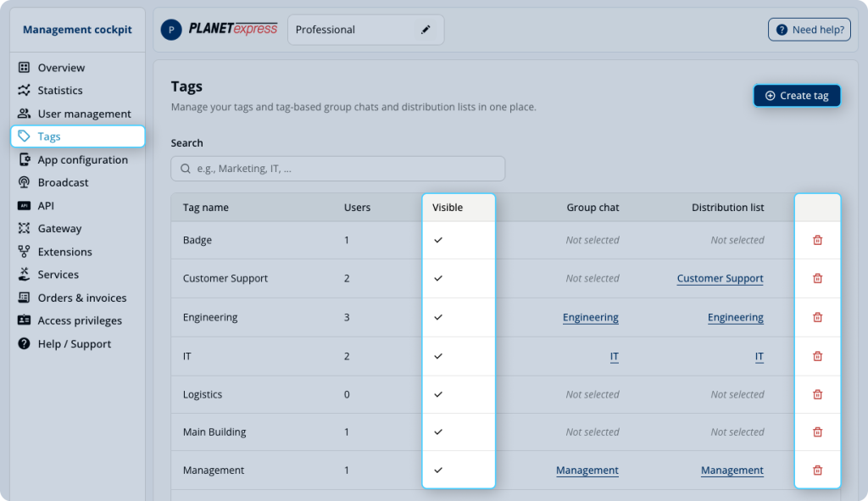Open Management distribution list link
Screen dimensions: 868x501
[732, 470]
